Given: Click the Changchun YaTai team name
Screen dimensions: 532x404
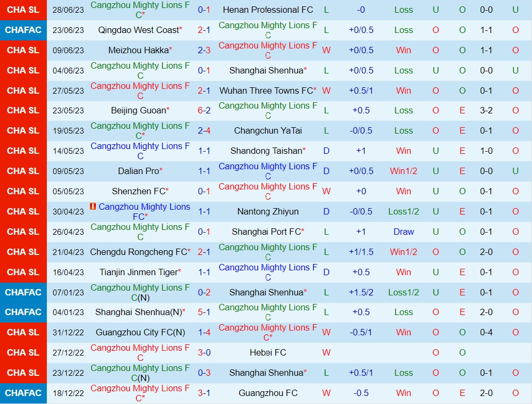Looking at the screenshot, I should tap(268, 130).
